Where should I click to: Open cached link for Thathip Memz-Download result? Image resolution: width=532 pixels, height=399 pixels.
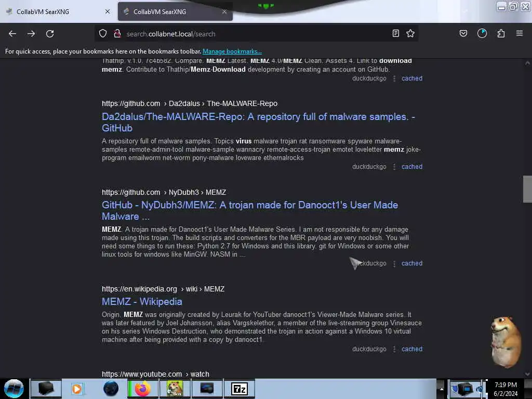point(412,78)
